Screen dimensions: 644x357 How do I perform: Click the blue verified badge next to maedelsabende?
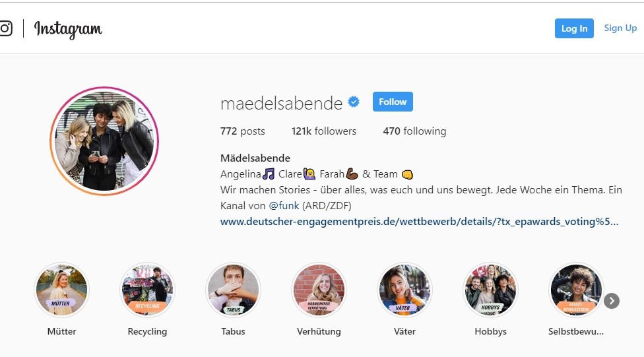[x=354, y=102]
